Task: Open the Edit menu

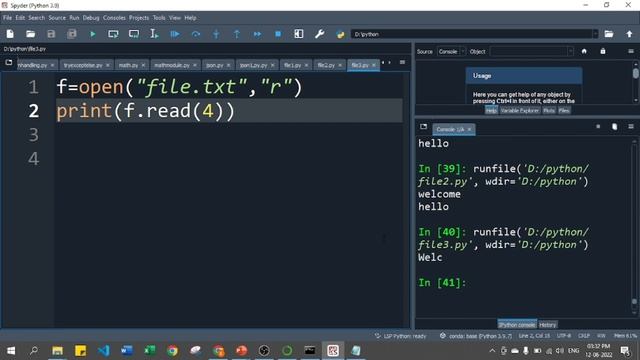Action: point(20,18)
